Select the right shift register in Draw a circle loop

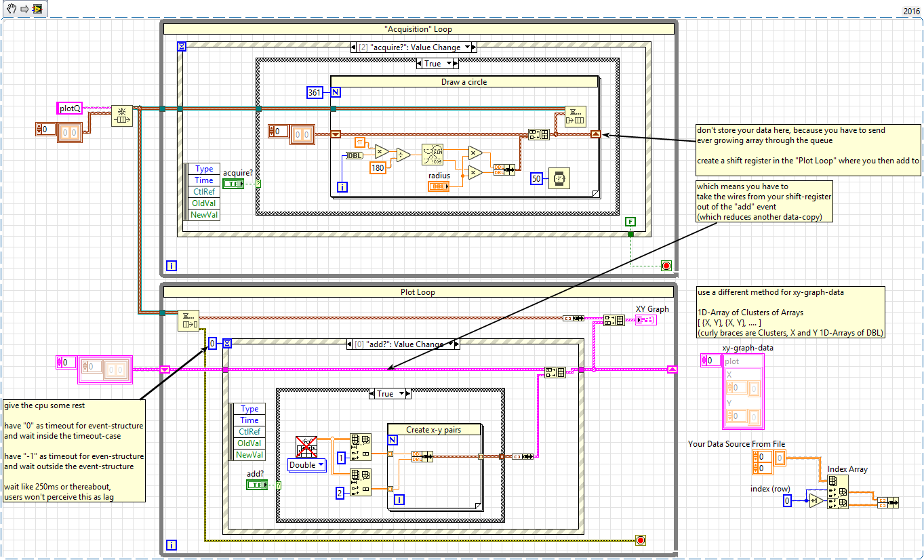pyautogui.click(x=595, y=134)
